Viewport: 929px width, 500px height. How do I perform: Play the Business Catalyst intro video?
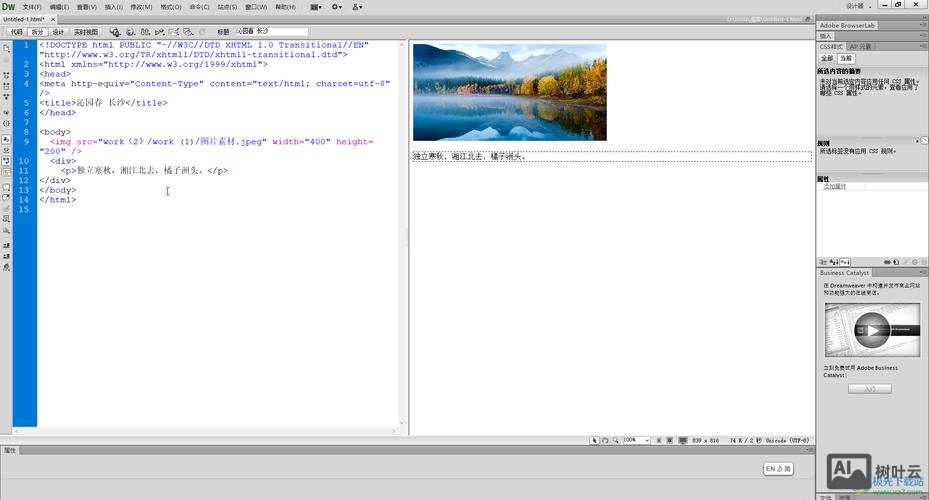(872, 331)
